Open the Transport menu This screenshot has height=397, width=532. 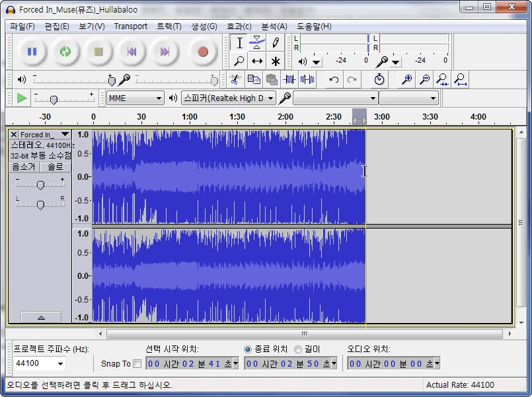point(131,26)
